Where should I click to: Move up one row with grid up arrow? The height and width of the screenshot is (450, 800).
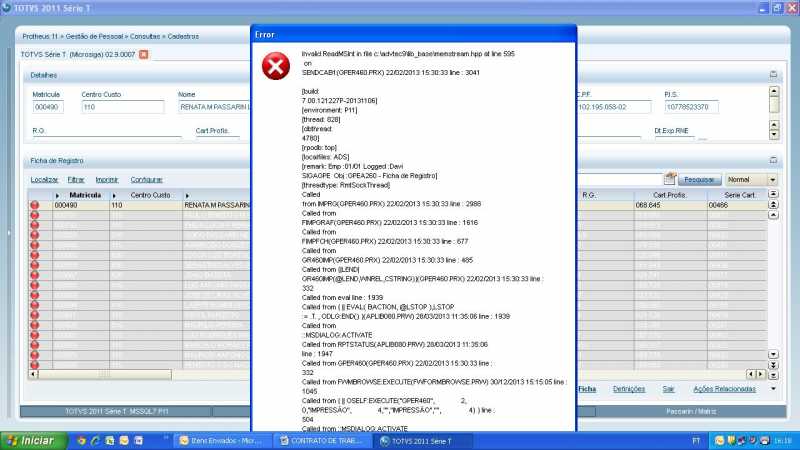pyautogui.click(x=773, y=215)
